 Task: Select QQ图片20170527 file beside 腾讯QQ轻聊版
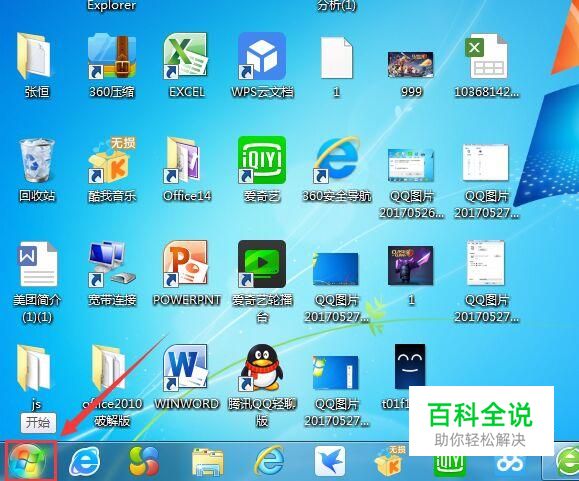(x=335, y=372)
